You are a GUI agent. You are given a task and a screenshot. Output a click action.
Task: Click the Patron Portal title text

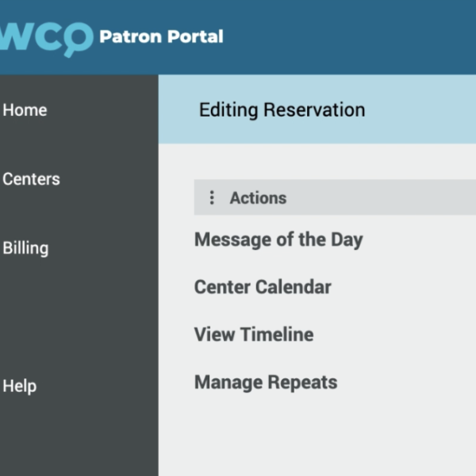161,36
